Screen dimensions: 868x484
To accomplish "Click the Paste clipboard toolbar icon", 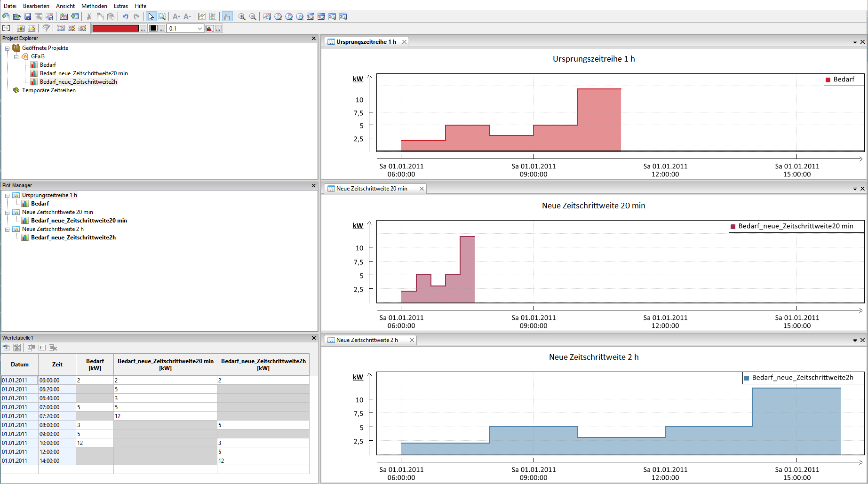I will (x=111, y=16).
